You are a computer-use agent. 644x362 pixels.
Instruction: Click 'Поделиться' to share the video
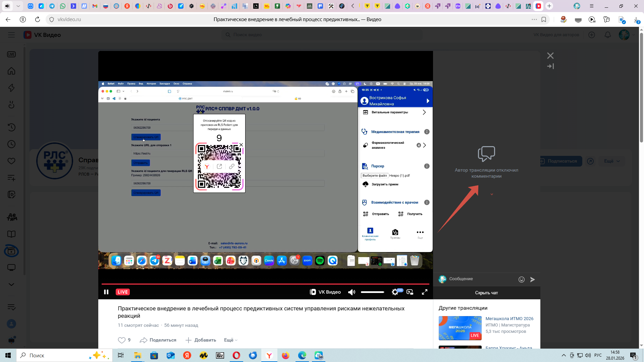tap(158, 340)
